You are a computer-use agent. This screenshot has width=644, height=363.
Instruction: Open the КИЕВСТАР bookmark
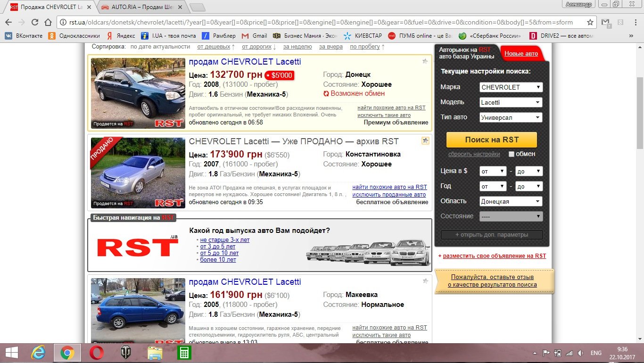click(363, 36)
